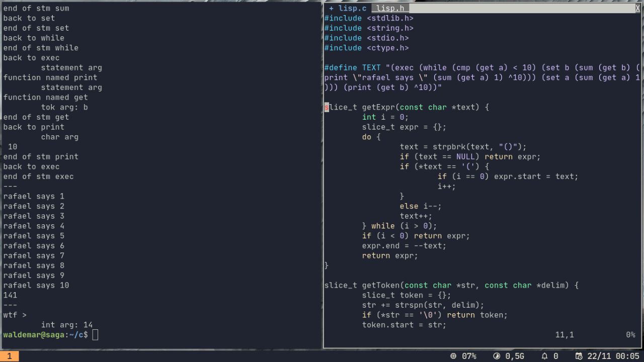
Task: Select workspace 1 in the status bar
Action: [9, 356]
